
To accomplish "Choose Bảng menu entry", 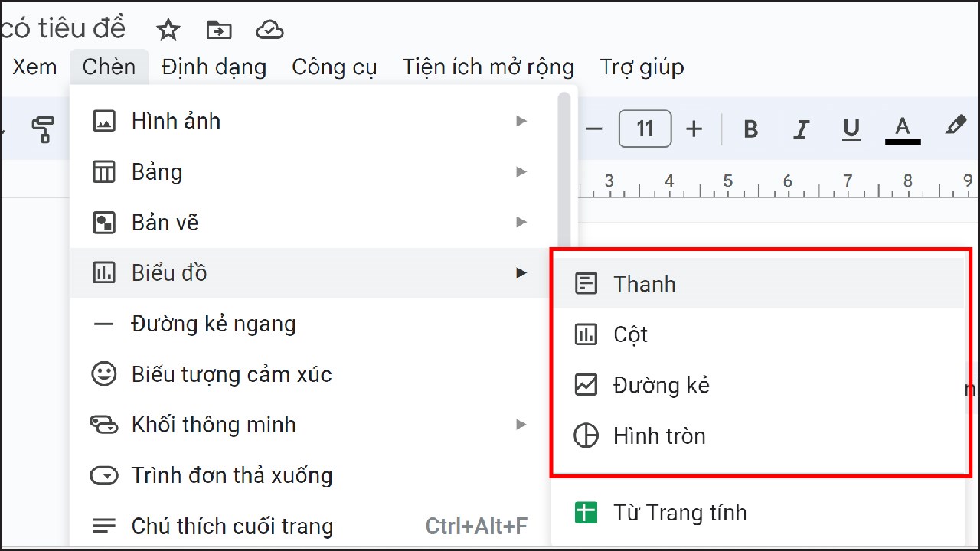I will tap(314, 171).
